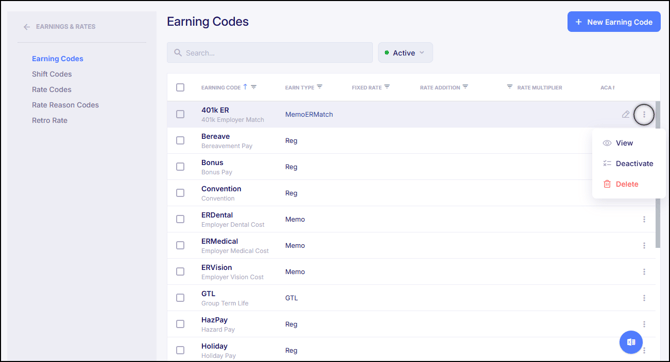The height and width of the screenshot is (362, 670).
Task: Choose Delete from the context menu
Action: pos(620,184)
